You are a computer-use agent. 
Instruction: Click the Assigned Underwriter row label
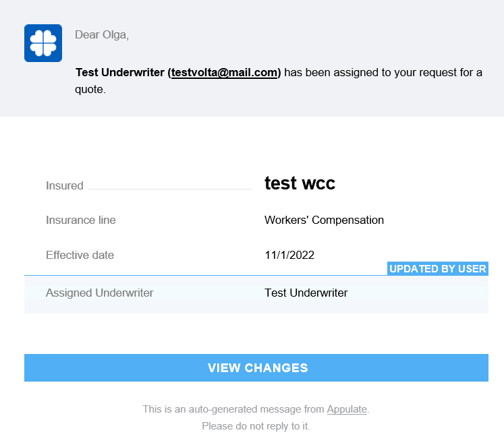pos(99,293)
